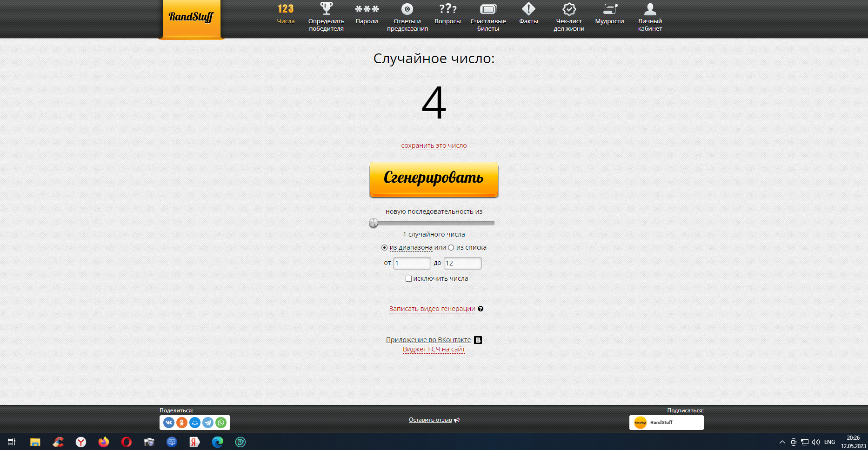This screenshot has height=450, width=868.
Task: Expand the system tray hidden icons arrow
Action: pyautogui.click(x=782, y=442)
